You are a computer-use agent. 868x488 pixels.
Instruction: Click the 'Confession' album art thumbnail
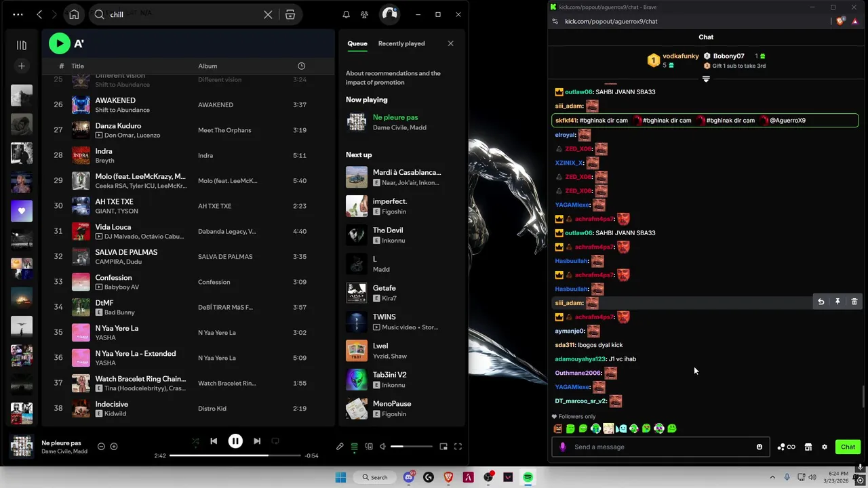[x=81, y=282]
